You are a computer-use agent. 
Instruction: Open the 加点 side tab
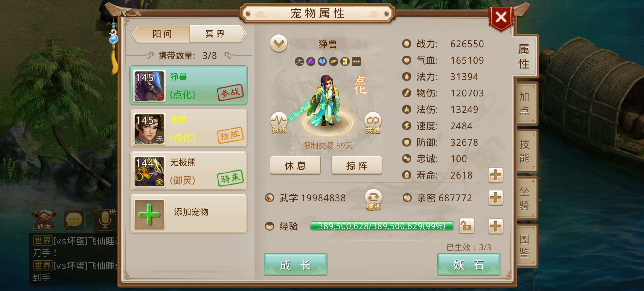[x=524, y=103]
